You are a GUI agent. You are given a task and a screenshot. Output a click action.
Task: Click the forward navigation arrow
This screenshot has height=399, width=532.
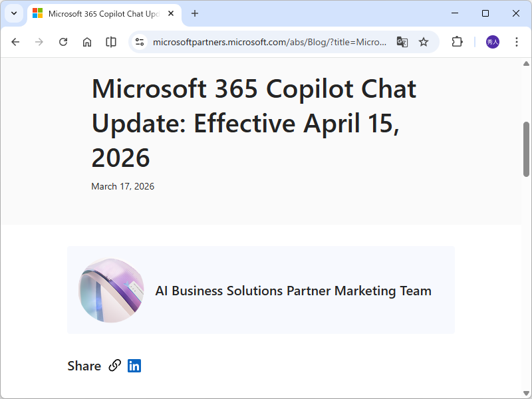coord(39,42)
